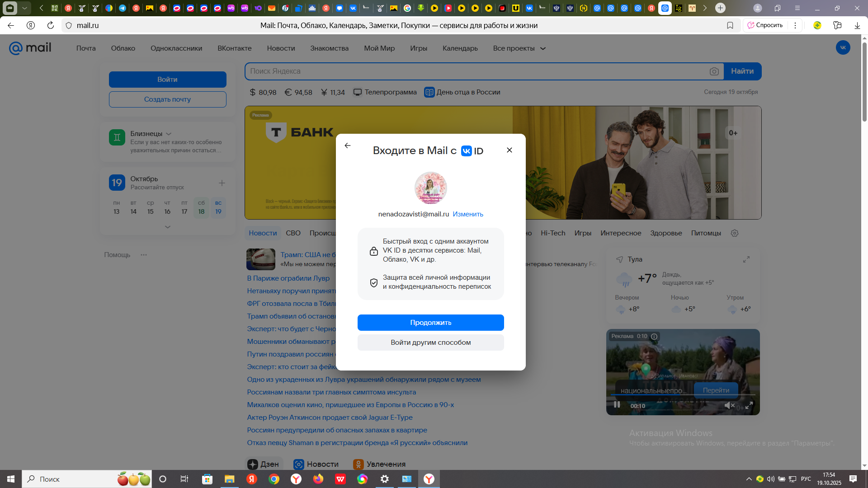Screen dimensions: 868x488
Task: Open news settings gear icon
Action: click(x=735, y=233)
